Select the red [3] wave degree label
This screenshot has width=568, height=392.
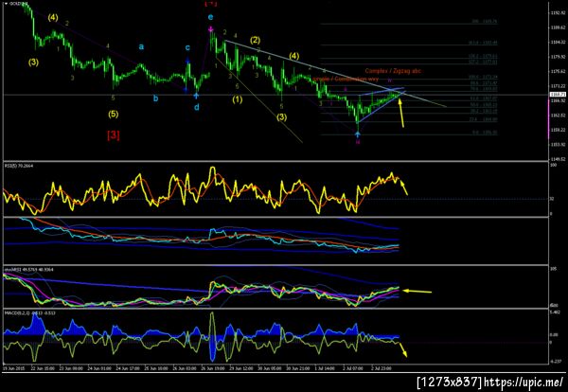114,135
